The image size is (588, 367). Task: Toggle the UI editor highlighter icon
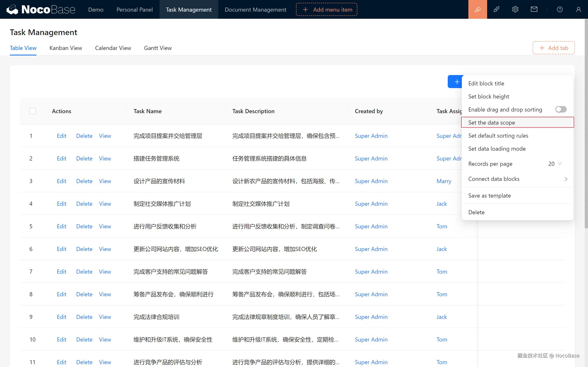click(x=478, y=9)
